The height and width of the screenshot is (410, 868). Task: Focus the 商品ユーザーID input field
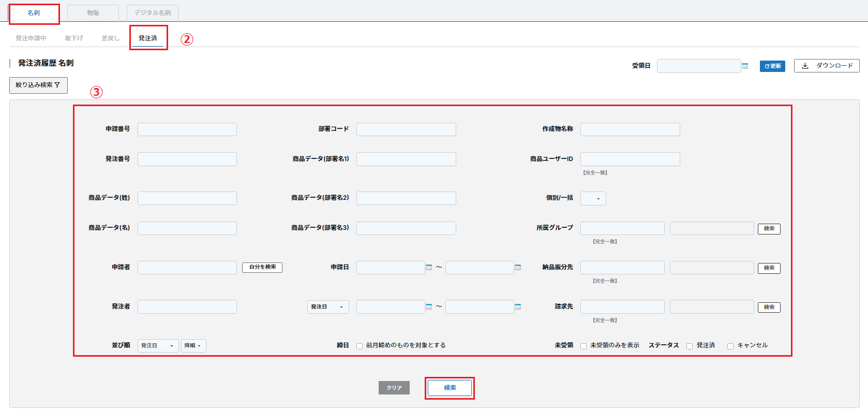point(630,159)
